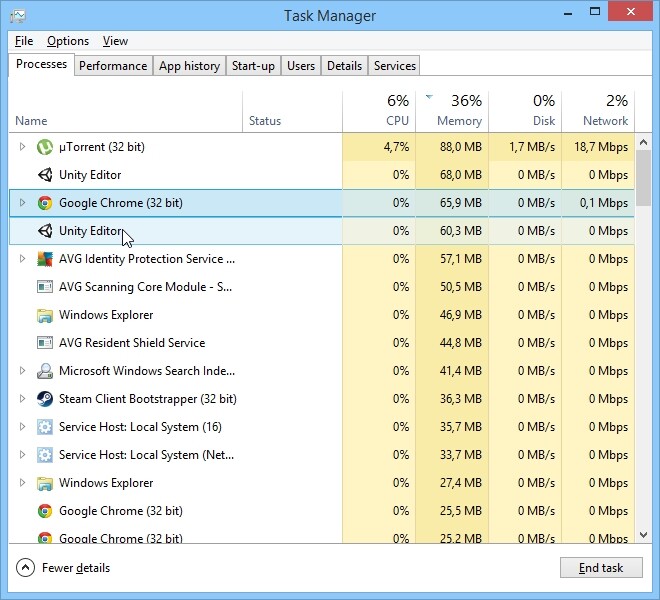Click the scrollbar up arrow
660x600 pixels.
[643, 142]
